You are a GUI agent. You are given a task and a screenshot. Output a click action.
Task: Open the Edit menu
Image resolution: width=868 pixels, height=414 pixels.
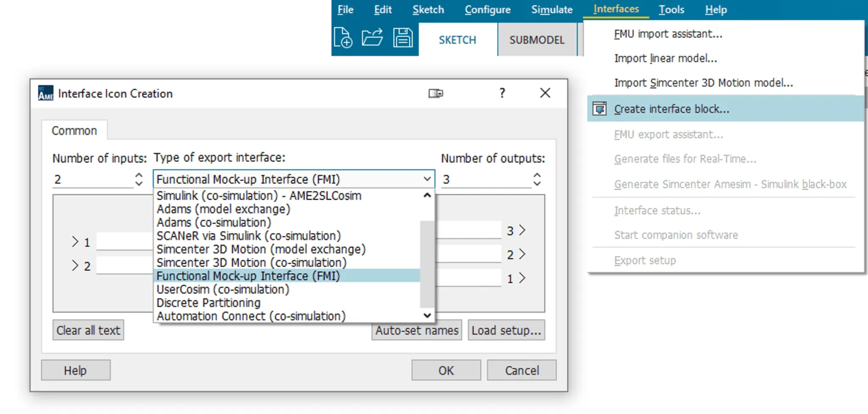coord(383,10)
